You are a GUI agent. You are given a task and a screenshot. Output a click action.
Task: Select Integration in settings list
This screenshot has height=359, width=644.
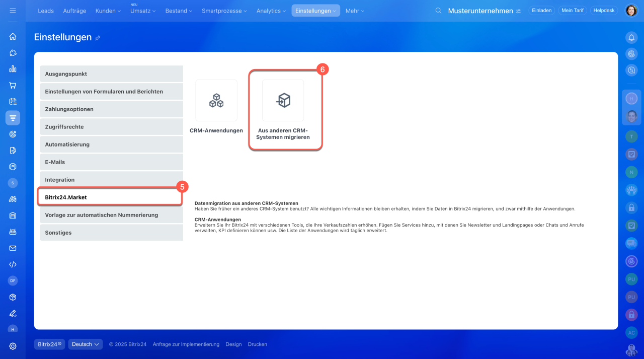click(x=112, y=180)
